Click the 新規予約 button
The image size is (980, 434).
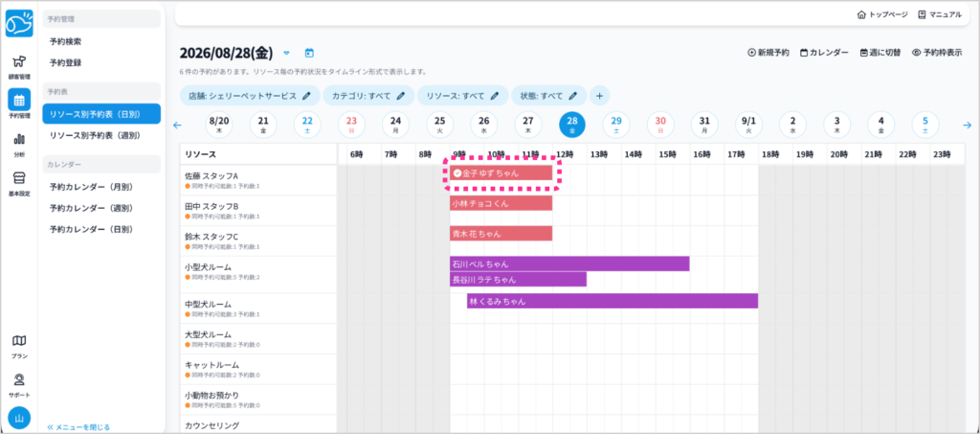click(x=768, y=53)
